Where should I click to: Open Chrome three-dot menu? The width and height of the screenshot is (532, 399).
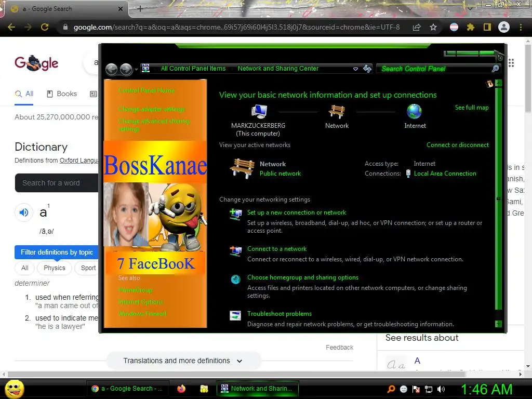(x=521, y=27)
